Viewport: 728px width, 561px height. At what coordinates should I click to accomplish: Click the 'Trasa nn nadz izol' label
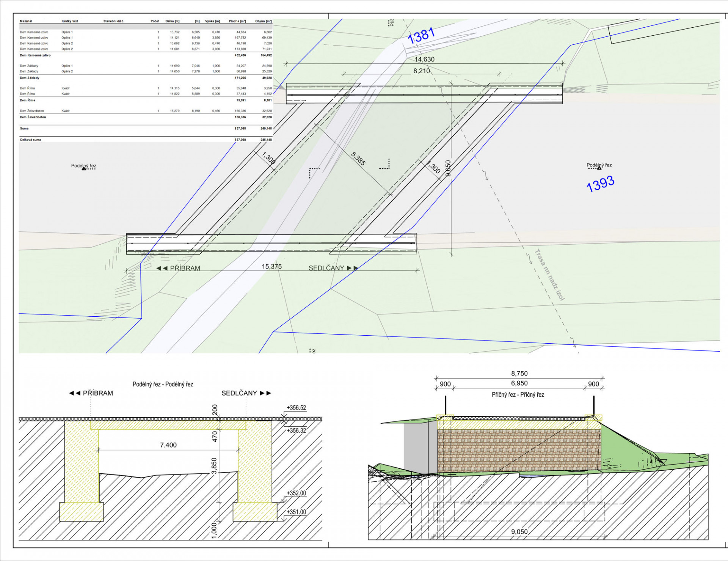pos(550,275)
